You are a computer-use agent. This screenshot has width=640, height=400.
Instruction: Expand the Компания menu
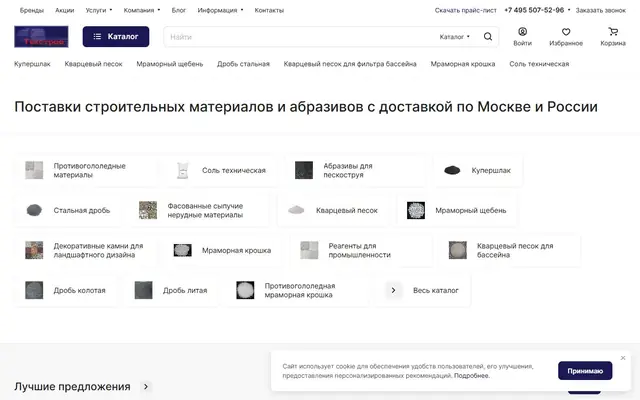142,10
